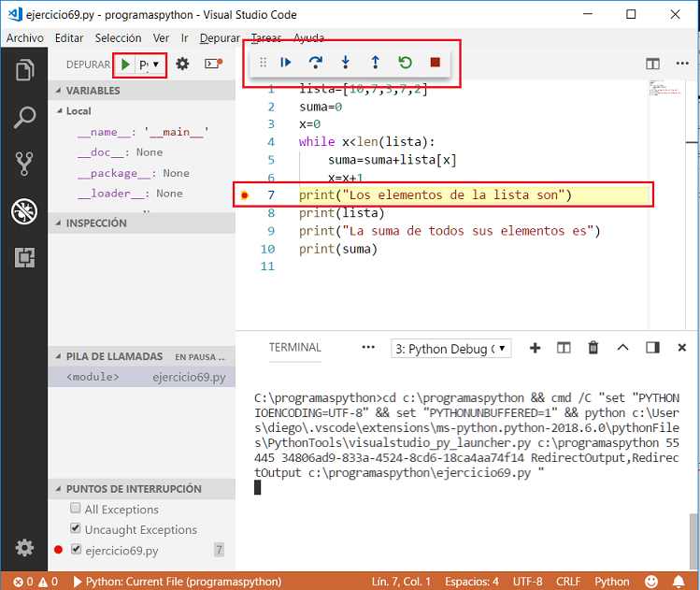Viewport: 700px width, 590px height.
Task: Click UTF-8 encoding in status bar
Action: click(x=528, y=582)
